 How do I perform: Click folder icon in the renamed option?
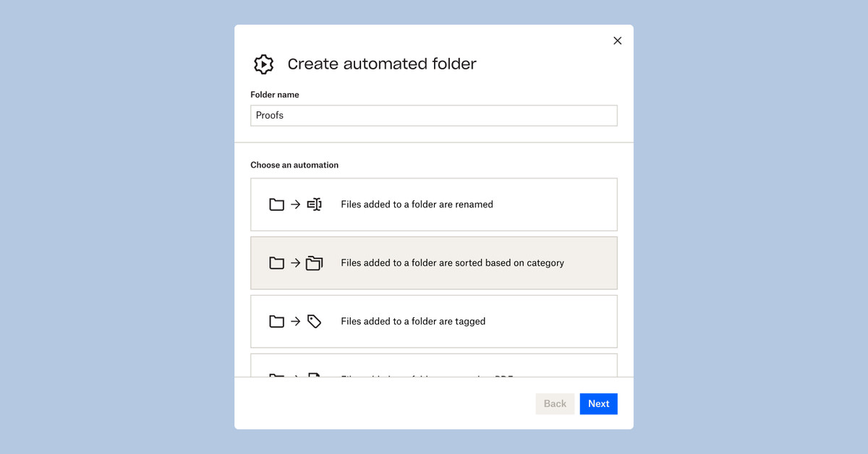tap(276, 205)
